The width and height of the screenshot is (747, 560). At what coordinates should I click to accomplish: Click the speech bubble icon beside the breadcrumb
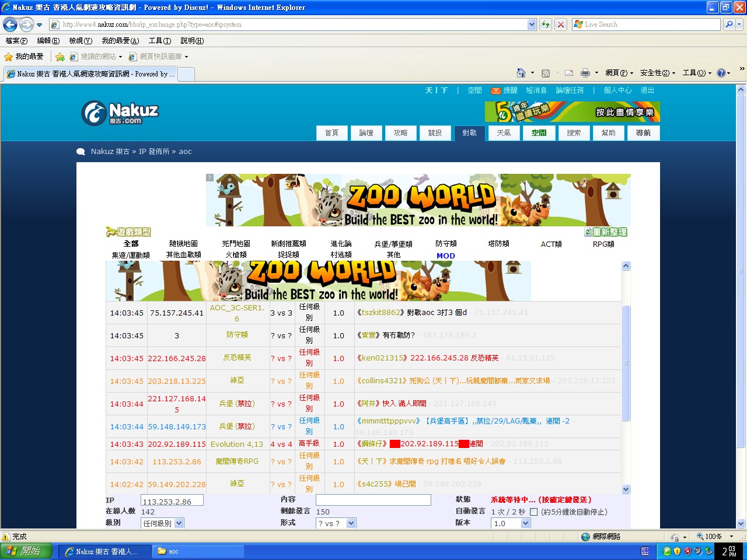(x=81, y=152)
